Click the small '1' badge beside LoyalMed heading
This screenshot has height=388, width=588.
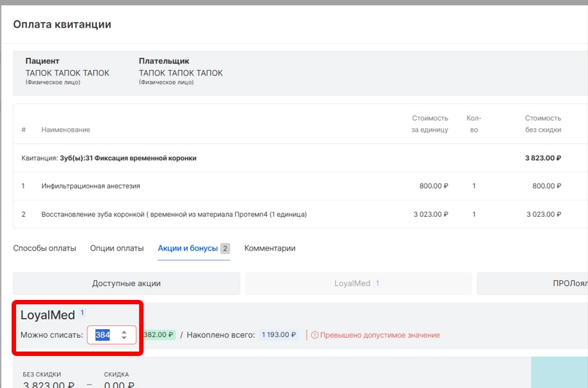click(x=82, y=313)
